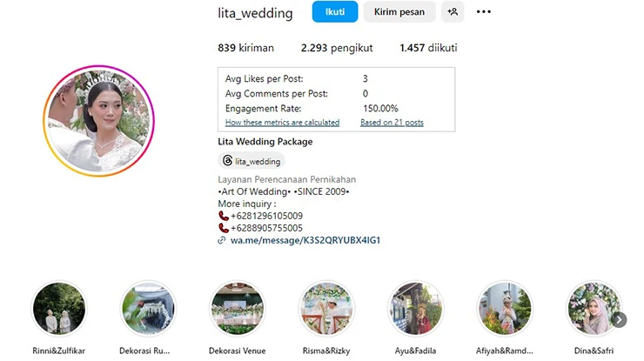View the 1.457 diikuti following list

pyautogui.click(x=428, y=48)
